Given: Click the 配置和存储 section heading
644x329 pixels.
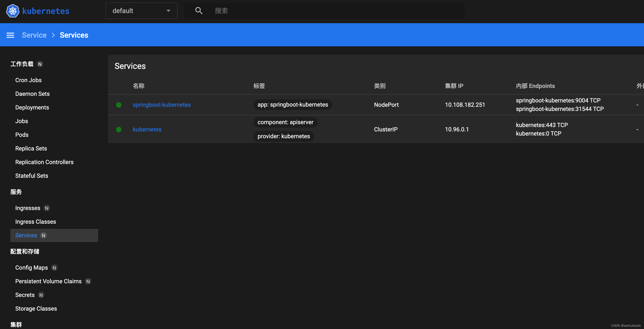Looking at the screenshot, I should click(x=25, y=251).
